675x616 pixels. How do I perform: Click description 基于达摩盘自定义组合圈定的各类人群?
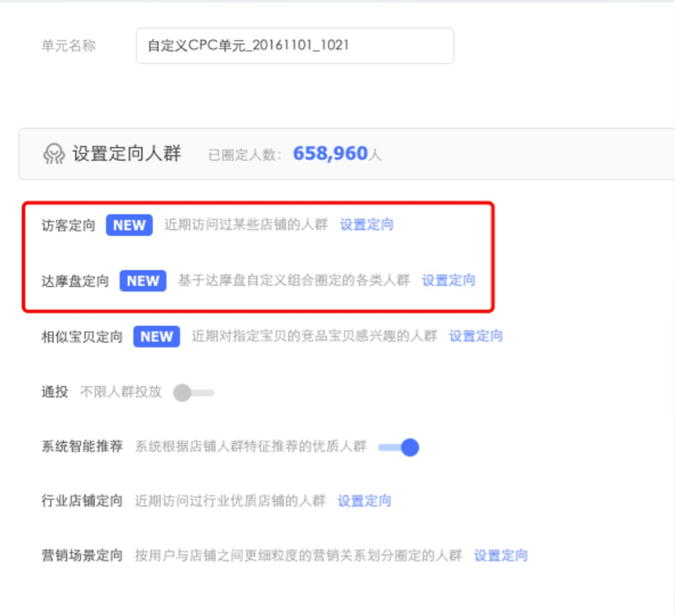click(x=293, y=281)
